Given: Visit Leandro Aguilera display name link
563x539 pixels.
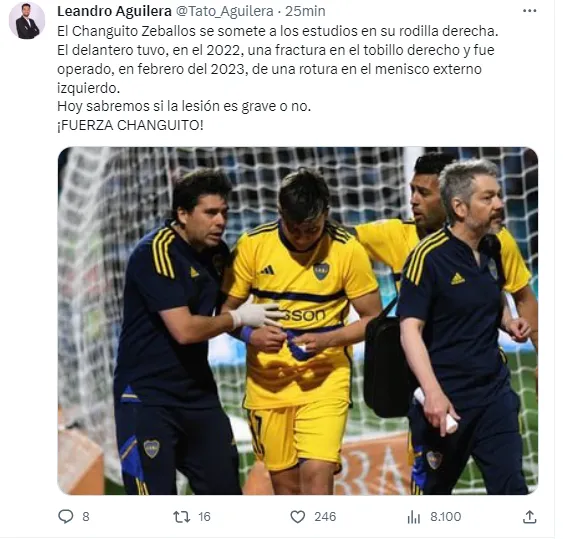Looking at the screenshot, I should pos(114,11).
